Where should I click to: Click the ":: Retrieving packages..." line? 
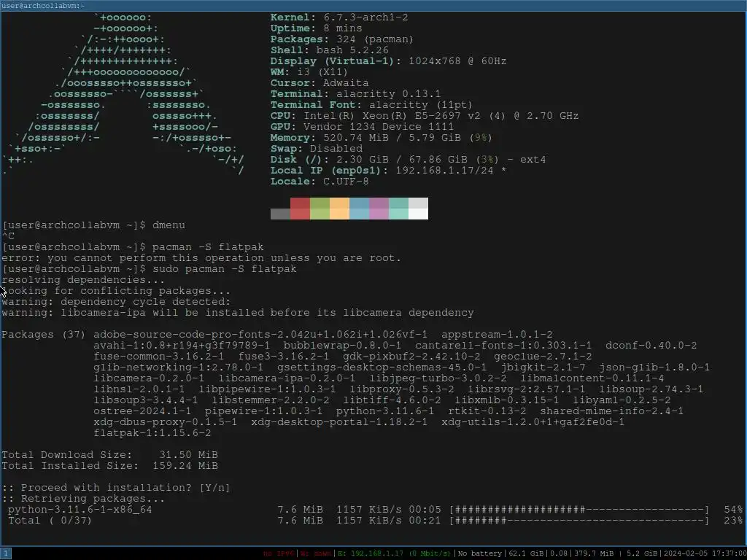(x=83, y=499)
